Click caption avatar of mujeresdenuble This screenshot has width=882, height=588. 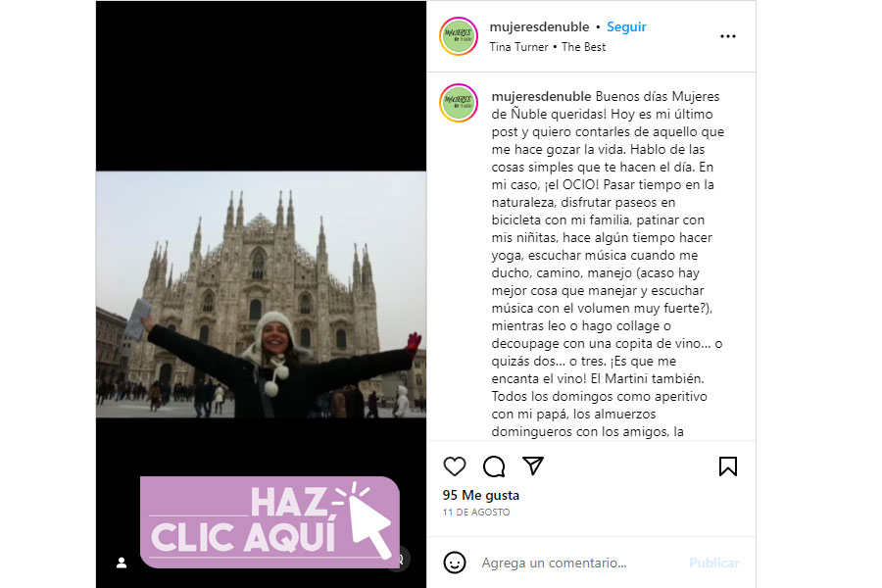pyautogui.click(x=459, y=103)
